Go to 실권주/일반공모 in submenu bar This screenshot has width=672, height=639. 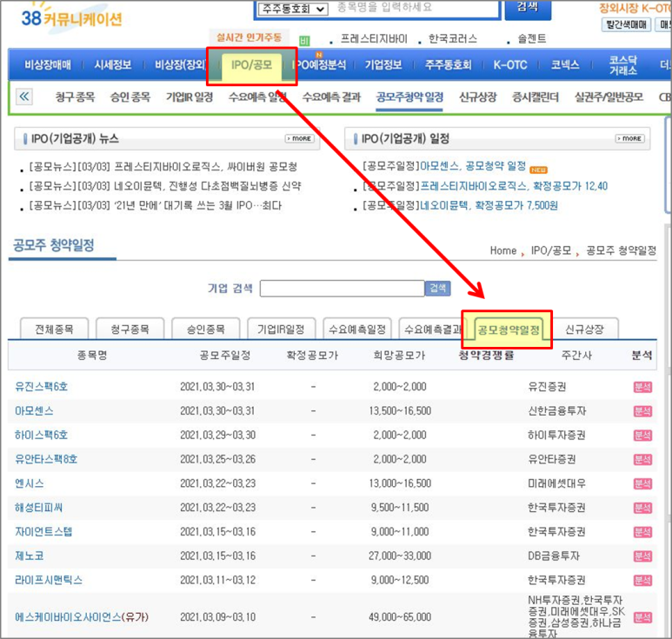(x=609, y=97)
